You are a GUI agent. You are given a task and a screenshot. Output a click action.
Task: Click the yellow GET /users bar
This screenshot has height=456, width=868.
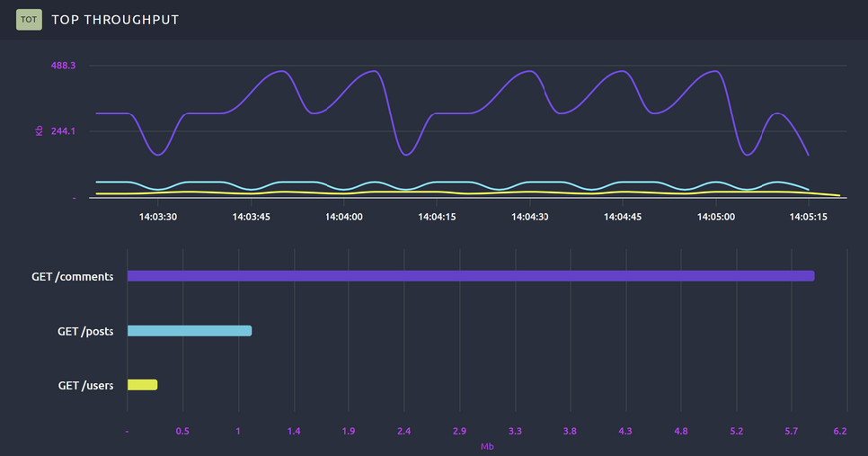[142, 385]
